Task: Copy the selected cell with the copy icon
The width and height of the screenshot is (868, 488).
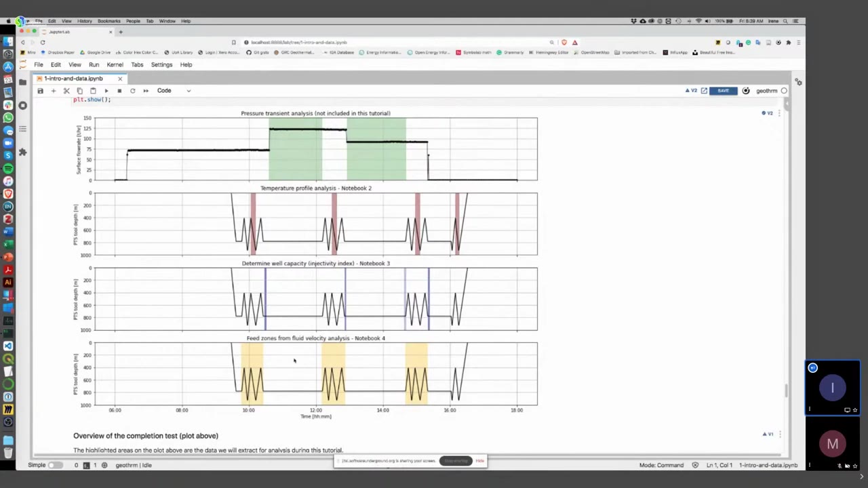Action: [80, 90]
